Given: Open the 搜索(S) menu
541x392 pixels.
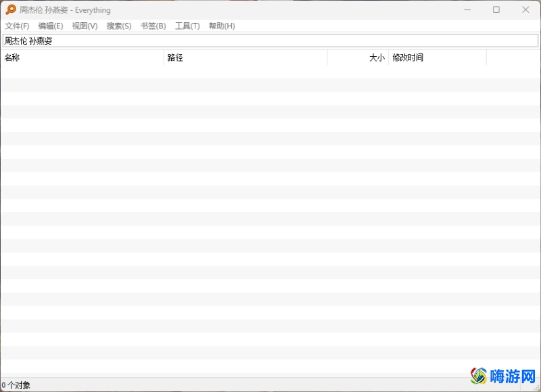Looking at the screenshot, I should 119,26.
